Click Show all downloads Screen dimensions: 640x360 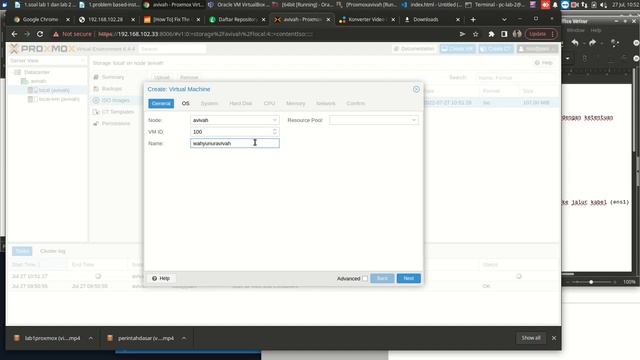tap(531, 338)
